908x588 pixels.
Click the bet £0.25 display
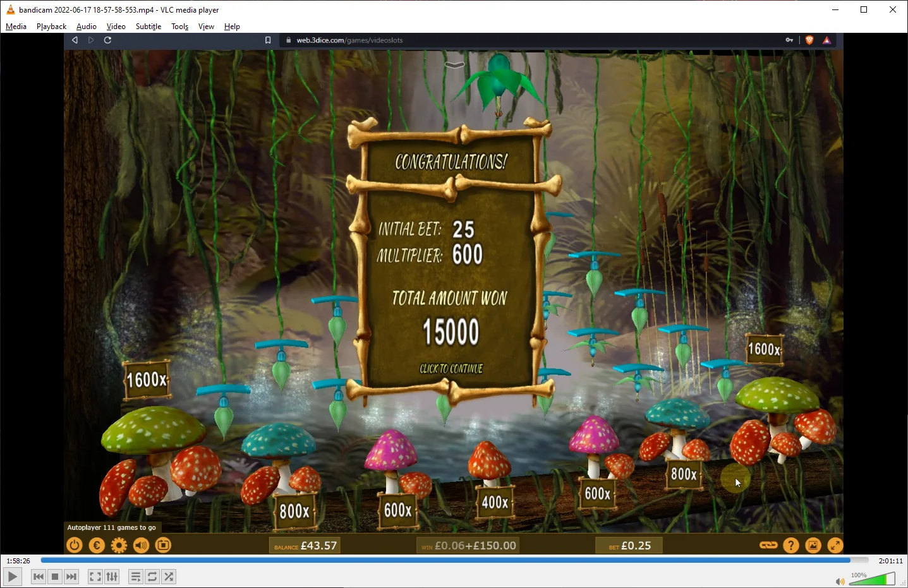coord(629,545)
